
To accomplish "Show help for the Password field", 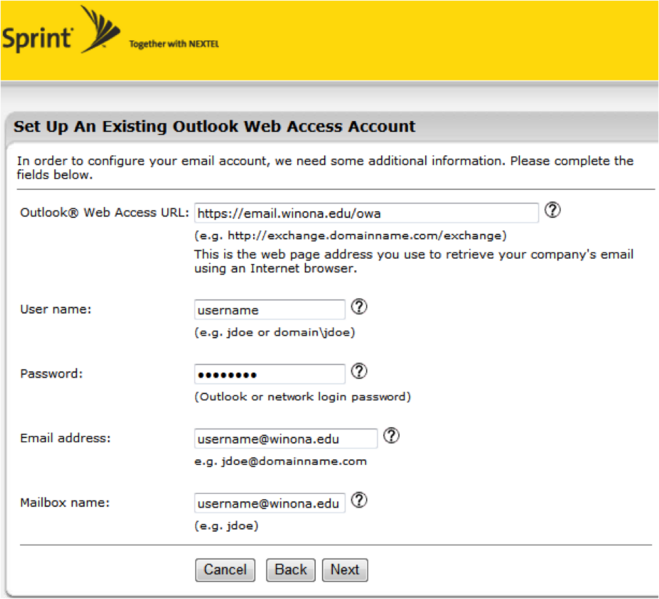I will pos(359,372).
